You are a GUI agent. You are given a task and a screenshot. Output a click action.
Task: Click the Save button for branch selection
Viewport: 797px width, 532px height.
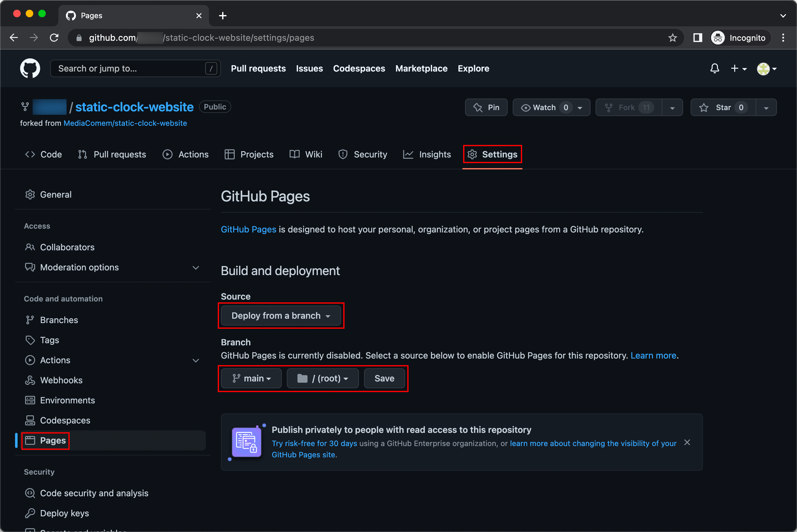[x=384, y=378]
